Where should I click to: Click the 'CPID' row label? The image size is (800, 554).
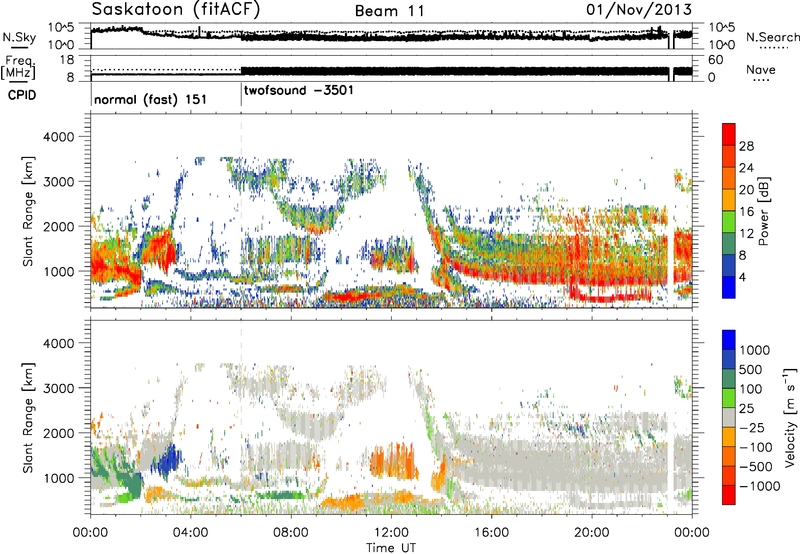coord(22,95)
